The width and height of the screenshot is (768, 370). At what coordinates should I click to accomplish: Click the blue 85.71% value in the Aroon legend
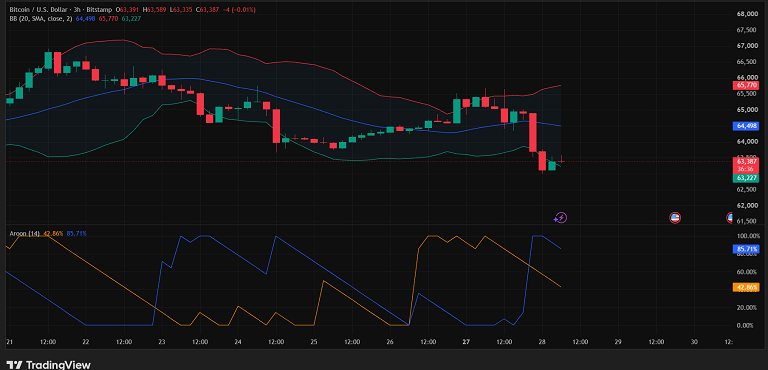click(x=76, y=233)
